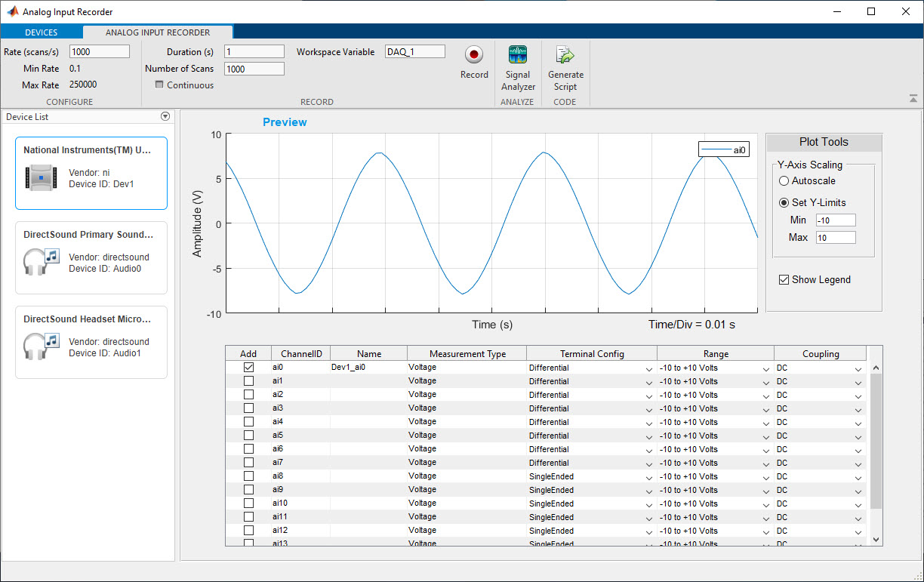Select the DirectSound Headset Audio1 device
Viewport: 924px width, 582px height.
pyautogui.click(x=91, y=342)
